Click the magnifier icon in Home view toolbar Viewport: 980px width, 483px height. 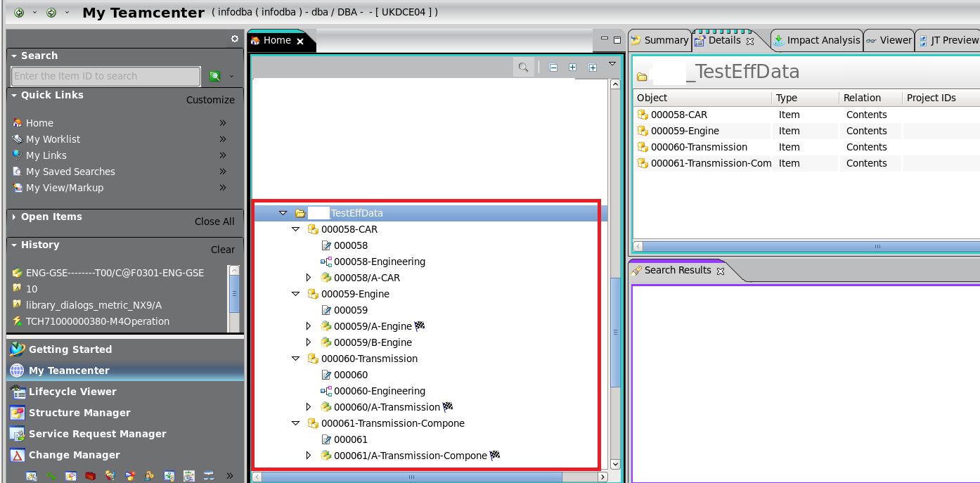[523, 67]
